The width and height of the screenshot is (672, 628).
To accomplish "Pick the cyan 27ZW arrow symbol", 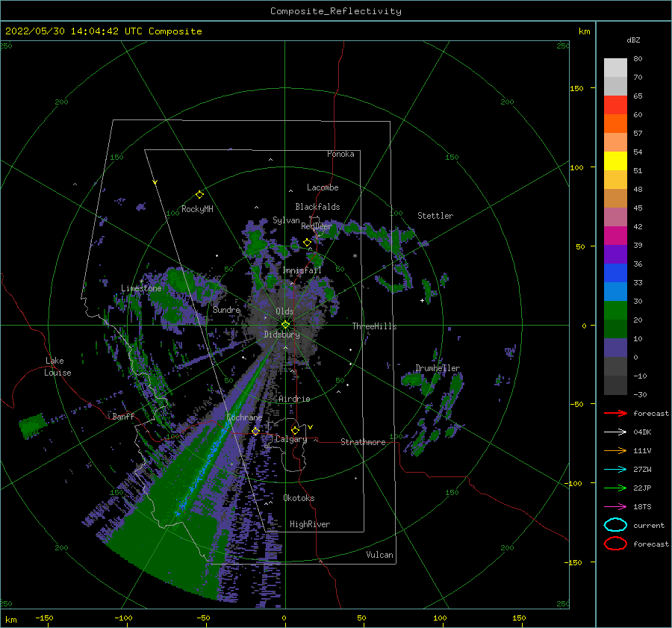I will (x=615, y=470).
